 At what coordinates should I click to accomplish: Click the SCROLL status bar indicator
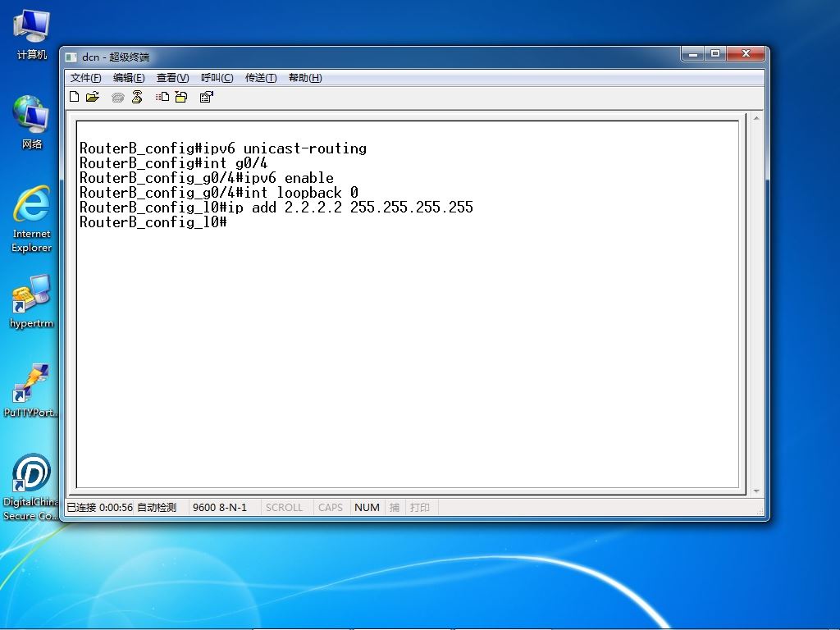tap(284, 507)
